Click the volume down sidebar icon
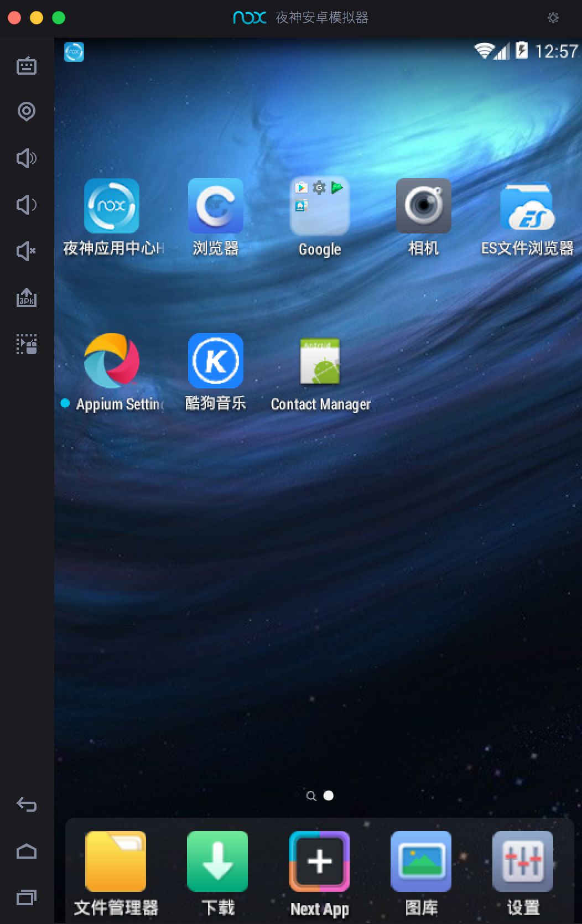Image resolution: width=582 pixels, height=924 pixels. [x=27, y=205]
